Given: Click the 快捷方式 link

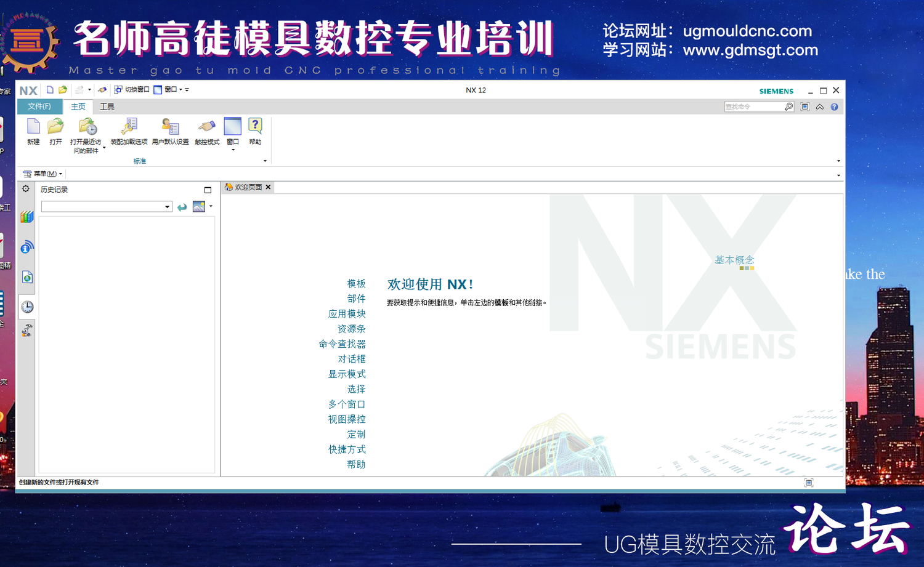Looking at the screenshot, I should [347, 449].
